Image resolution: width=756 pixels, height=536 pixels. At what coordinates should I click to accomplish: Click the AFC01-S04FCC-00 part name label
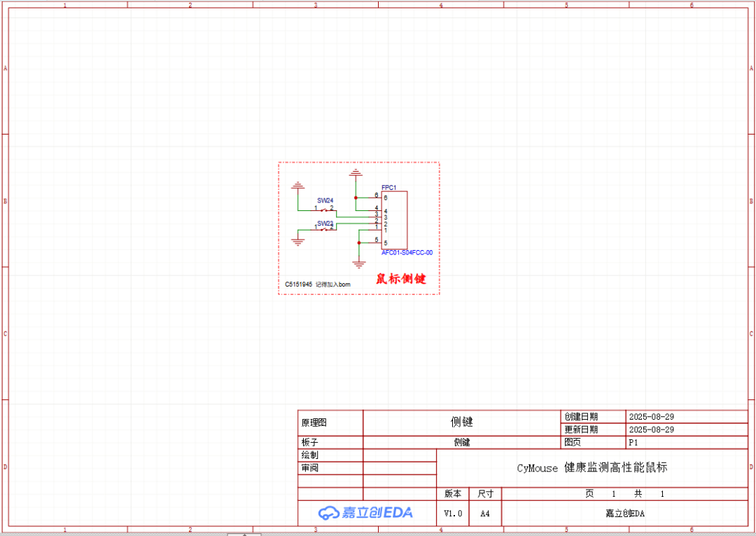point(407,253)
